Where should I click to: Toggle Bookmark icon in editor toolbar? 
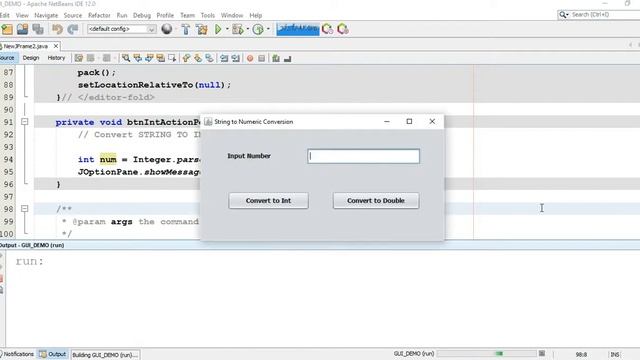[209, 58]
